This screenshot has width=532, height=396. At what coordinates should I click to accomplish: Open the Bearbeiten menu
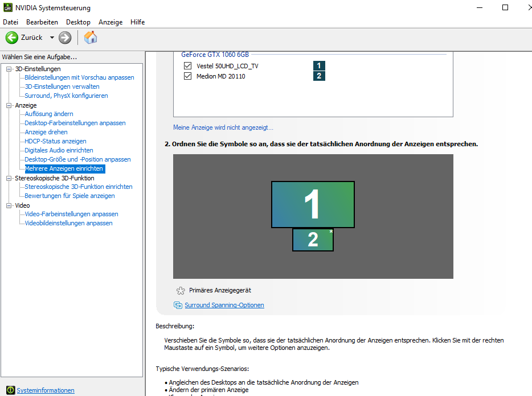(42, 22)
